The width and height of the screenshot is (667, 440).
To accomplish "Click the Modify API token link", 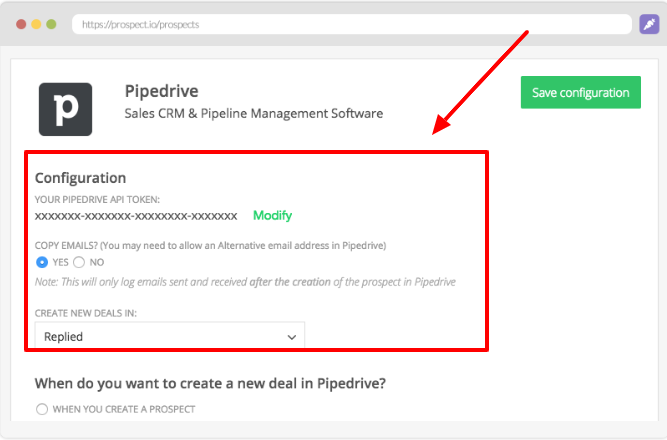I will (272, 215).
